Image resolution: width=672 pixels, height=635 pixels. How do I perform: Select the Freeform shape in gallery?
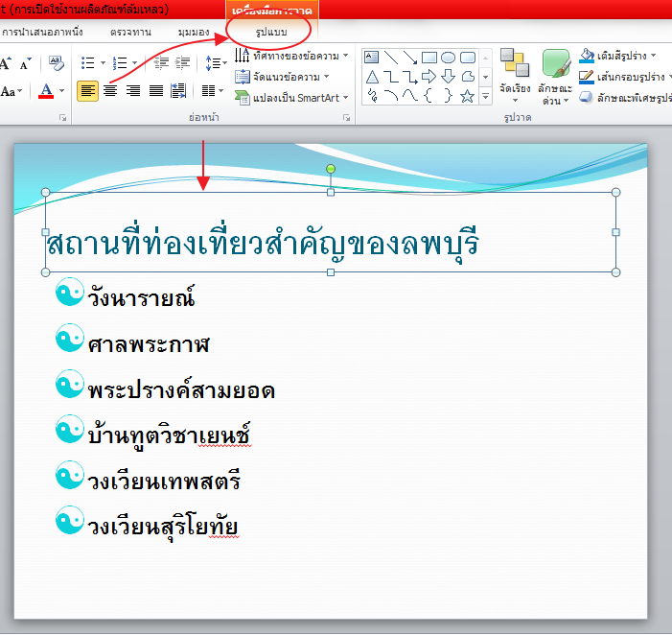tap(468, 77)
